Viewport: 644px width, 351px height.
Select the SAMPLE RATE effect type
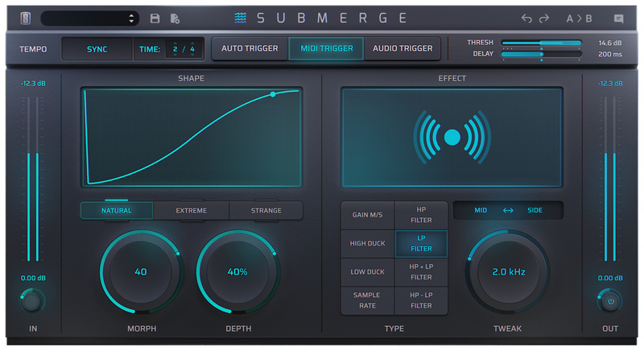coord(367,300)
